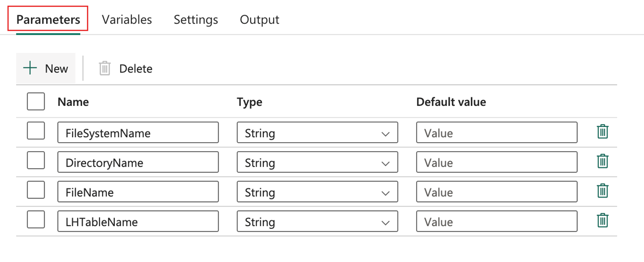Remove the FileName parameter using its trash icon
The width and height of the screenshot is (644, 262).
pyautogui.click(x=602, y=191)
